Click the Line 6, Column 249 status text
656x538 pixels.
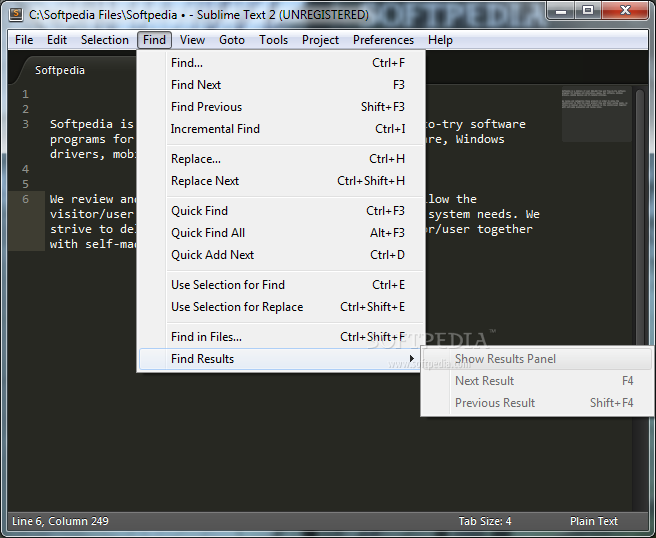pos(60,521)
